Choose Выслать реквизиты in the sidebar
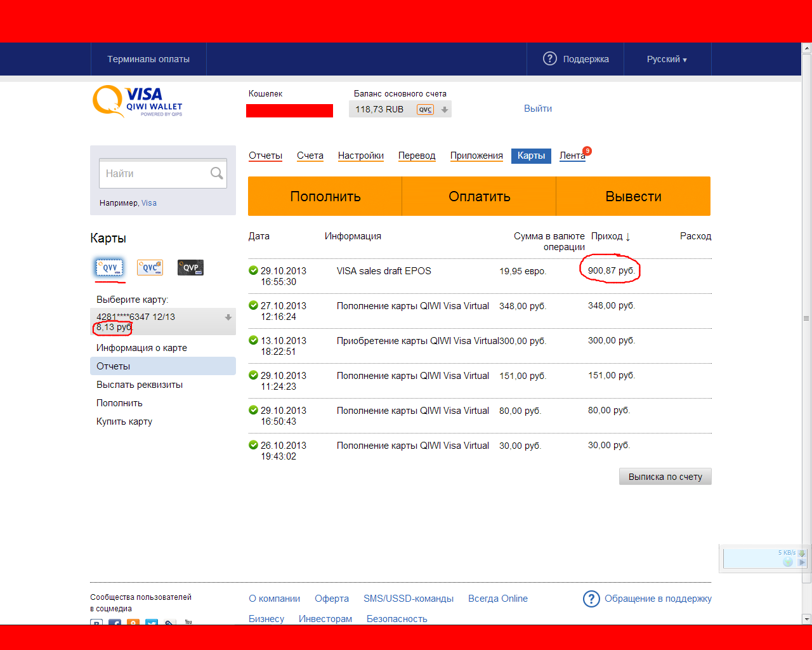 click(140, 385)
